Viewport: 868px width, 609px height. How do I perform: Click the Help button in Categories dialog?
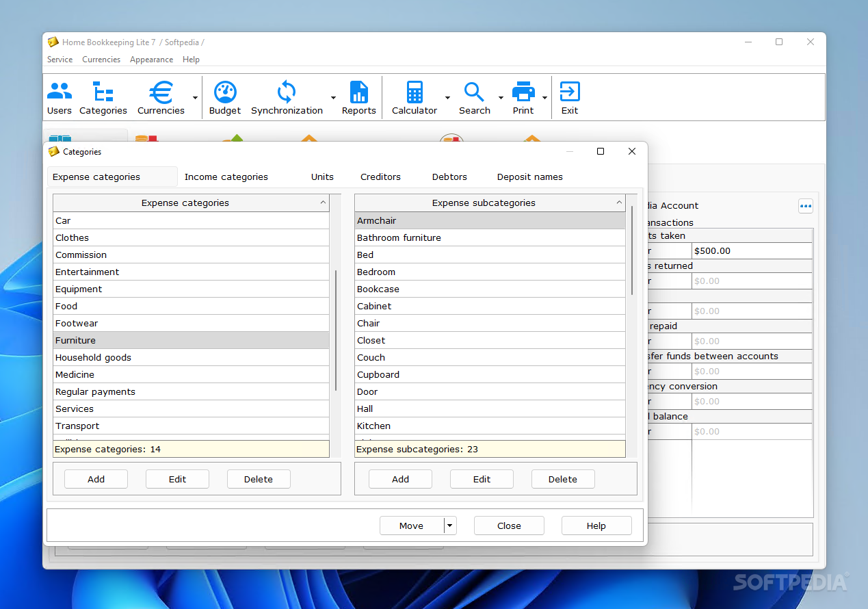pos(596,526)
